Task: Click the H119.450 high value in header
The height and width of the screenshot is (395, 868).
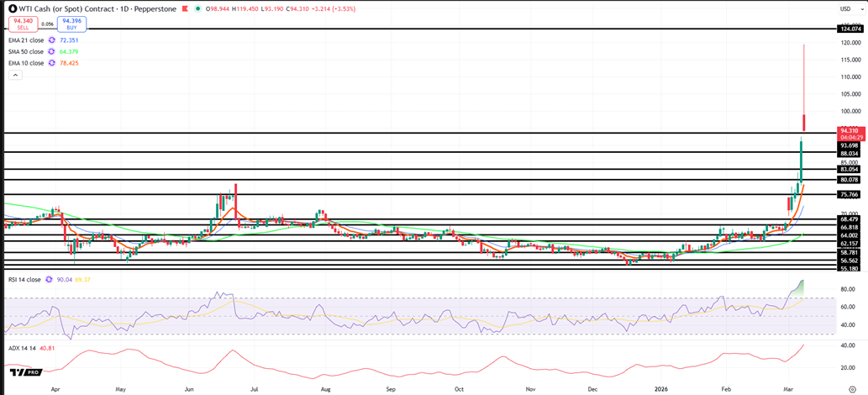Action: point(245,9)
